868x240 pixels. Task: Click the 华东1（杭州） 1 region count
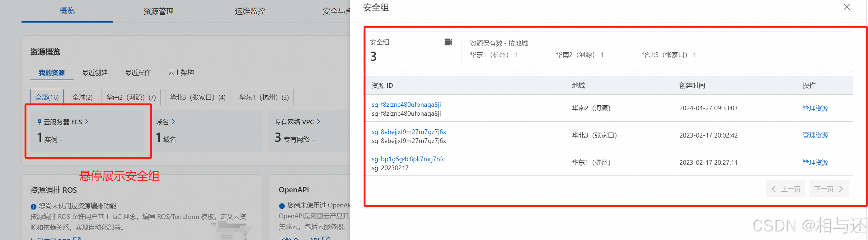[x=494, y=55]
